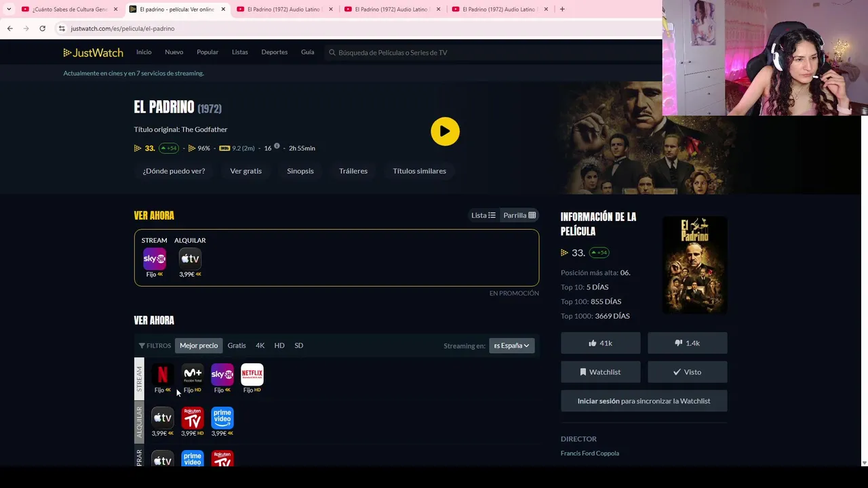
Task: Click the El Padrino poster image
Action: point(694,265)
